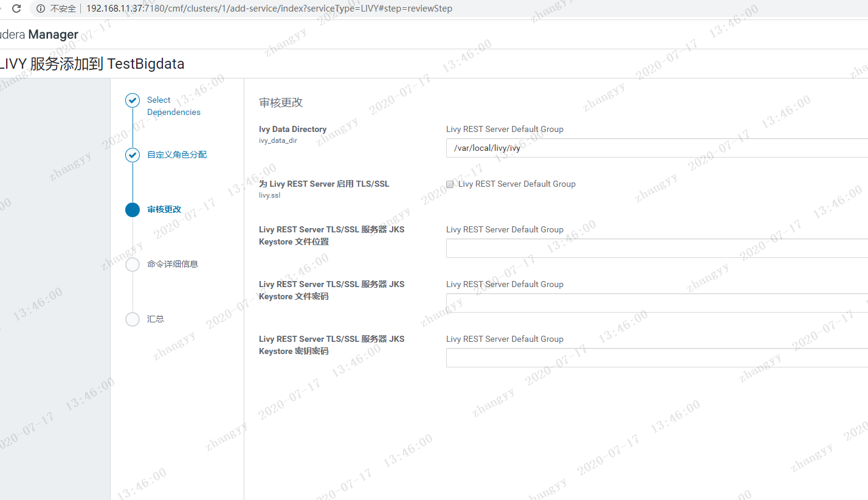
Task: Select the 命令详细信息 wizard step
Action: (x=173, y=264)
